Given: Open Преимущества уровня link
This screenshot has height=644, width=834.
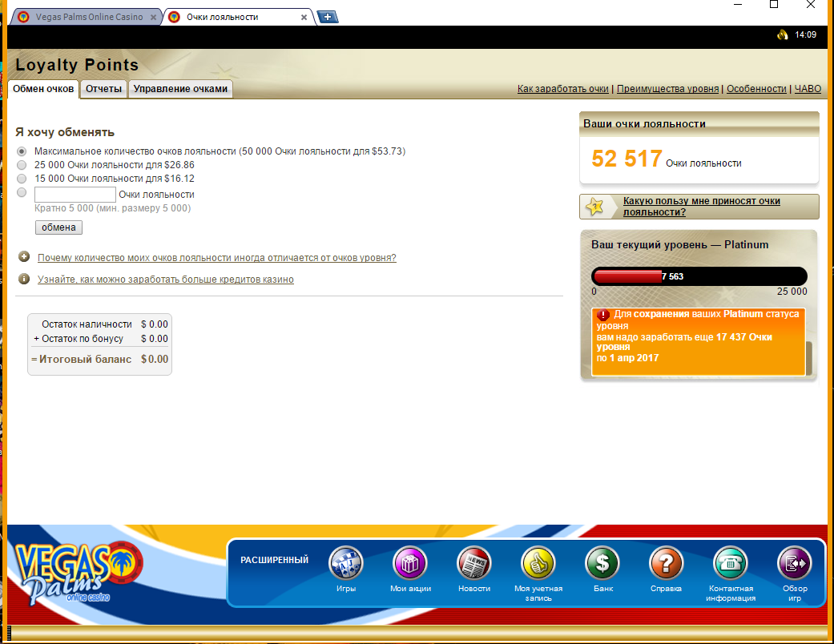Looking at the screenshot, I should click(x=667, y=89).
